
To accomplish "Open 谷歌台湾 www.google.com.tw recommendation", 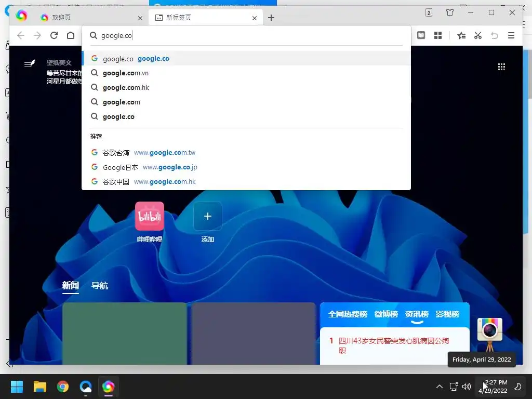I will tap(246, 153).
